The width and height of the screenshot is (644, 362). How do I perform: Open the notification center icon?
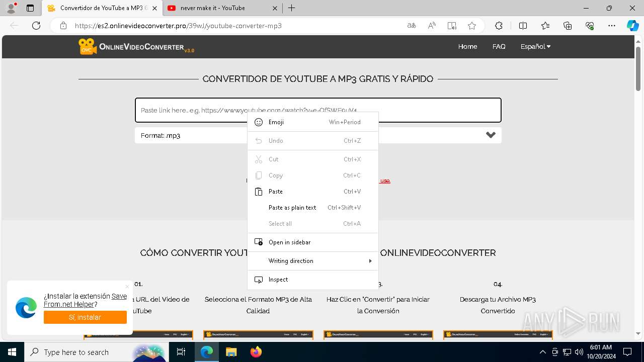coord(627,352)
